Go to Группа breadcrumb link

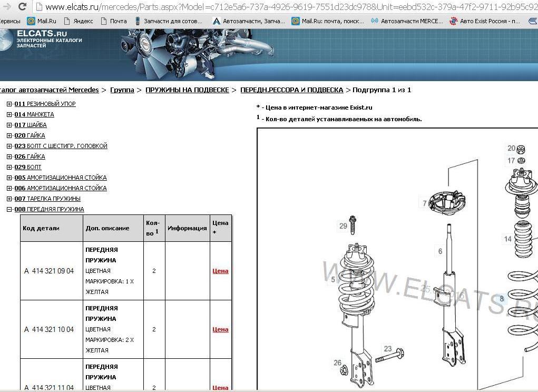click(122, 90)
